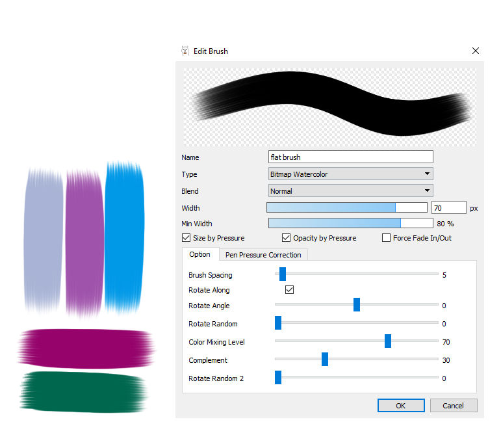Confirm brush settings with OK button
Viewport: 501px width, 448px height.
401,406
